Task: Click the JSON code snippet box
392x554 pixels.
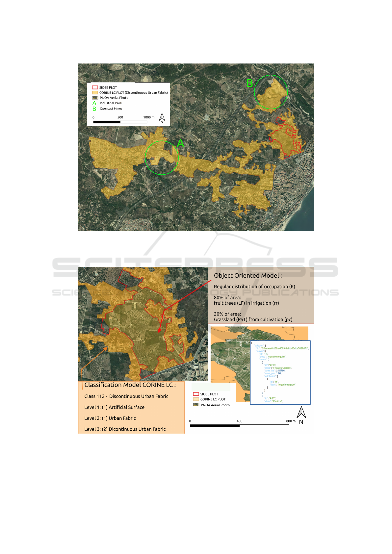Action: [280, 372]
